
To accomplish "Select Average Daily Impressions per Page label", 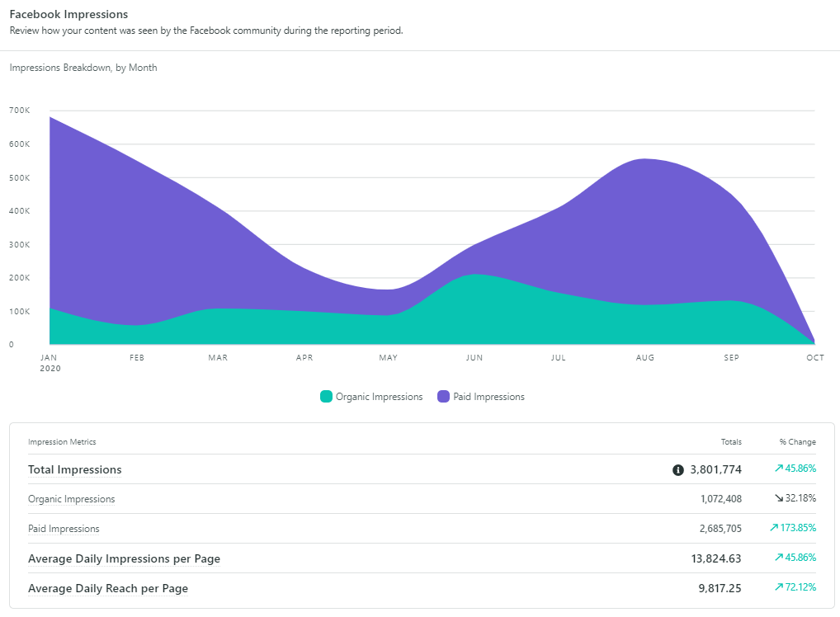I will point(125,558).
